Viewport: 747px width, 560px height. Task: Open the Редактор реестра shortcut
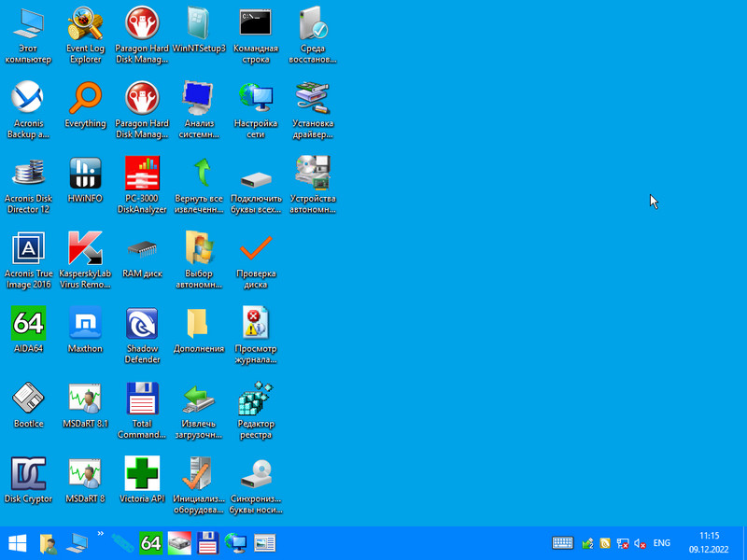(x=255, y=411)
